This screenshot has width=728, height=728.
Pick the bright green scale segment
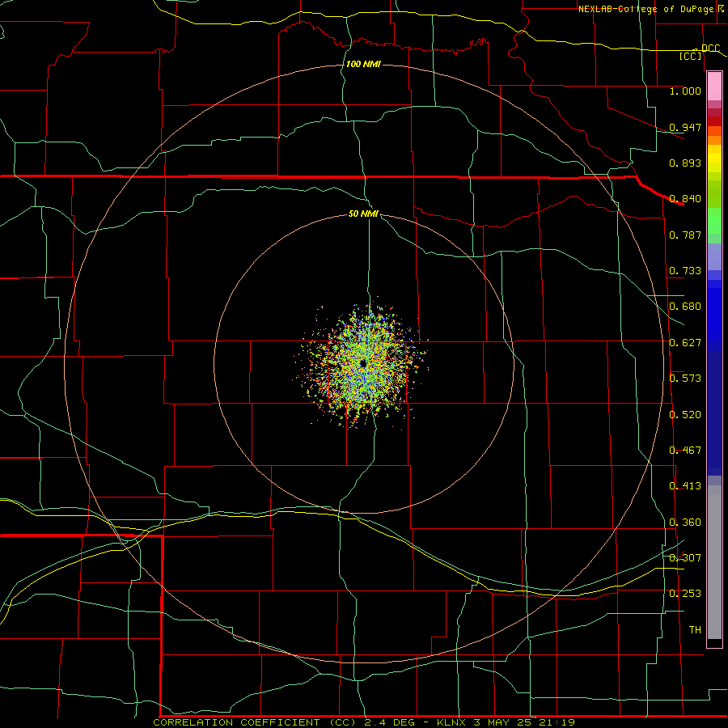(x=714, y=221)
